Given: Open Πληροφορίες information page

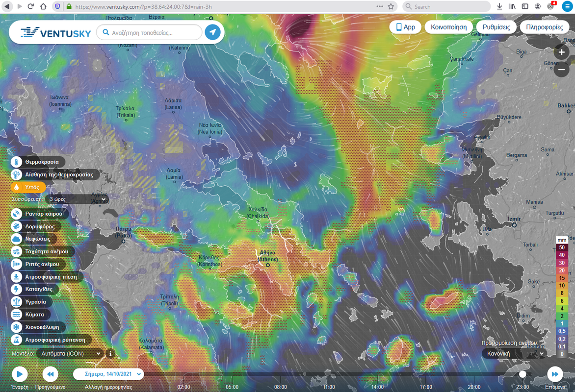Looking at the screenshot, I should (x=544, y=27).
